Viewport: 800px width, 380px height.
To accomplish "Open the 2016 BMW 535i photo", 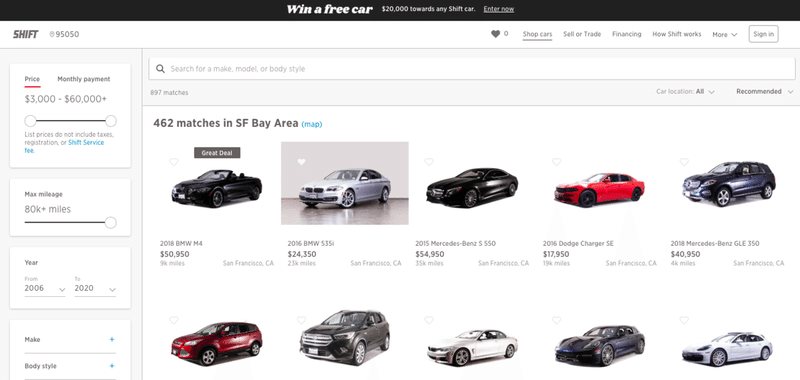I will click(344, 183).
